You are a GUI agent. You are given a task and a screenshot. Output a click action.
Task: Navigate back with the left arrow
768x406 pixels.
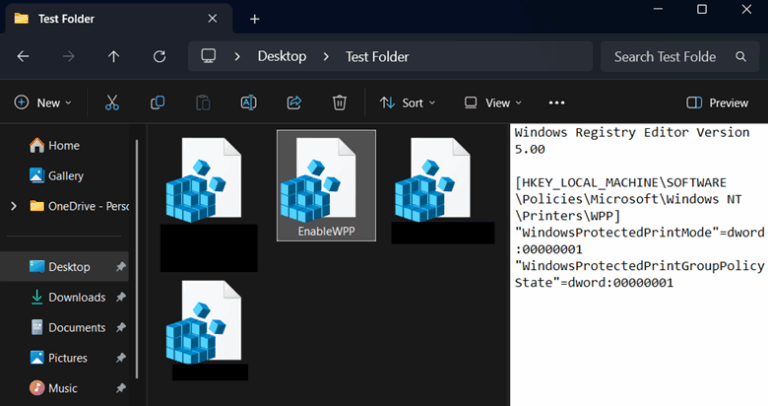pos(23,57)
